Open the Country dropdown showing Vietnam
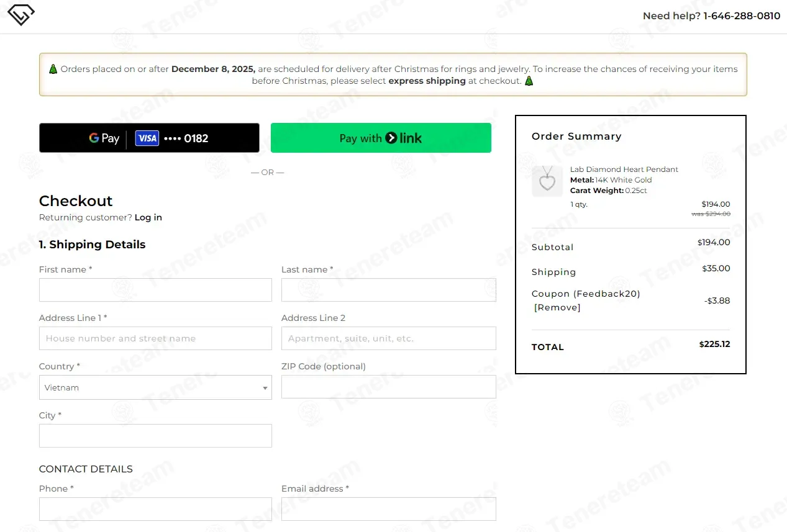 click(155, 387)
